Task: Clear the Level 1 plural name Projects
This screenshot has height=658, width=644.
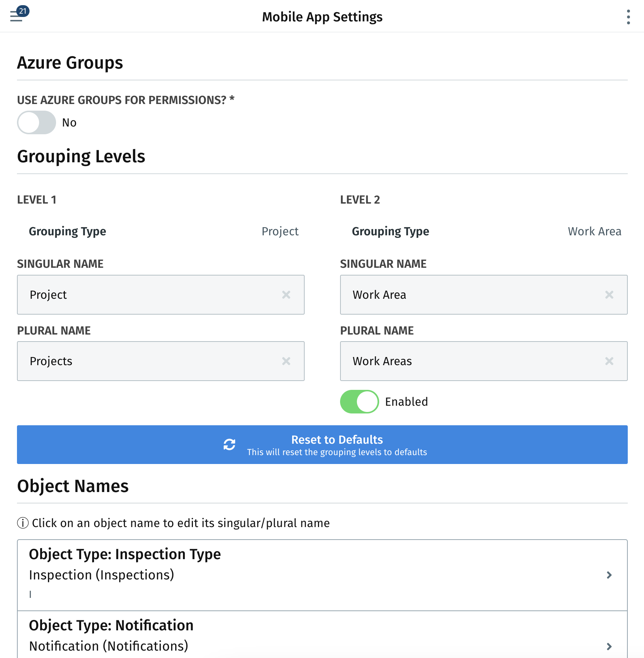Action: (x=286, y=361)
